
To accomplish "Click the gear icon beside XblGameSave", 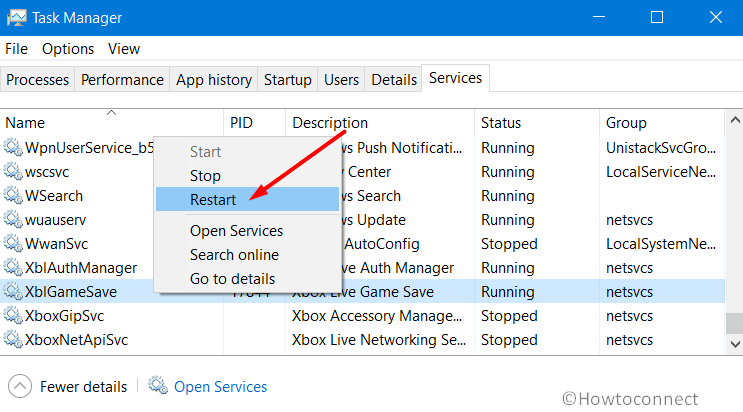I will [x=13, y=292].
